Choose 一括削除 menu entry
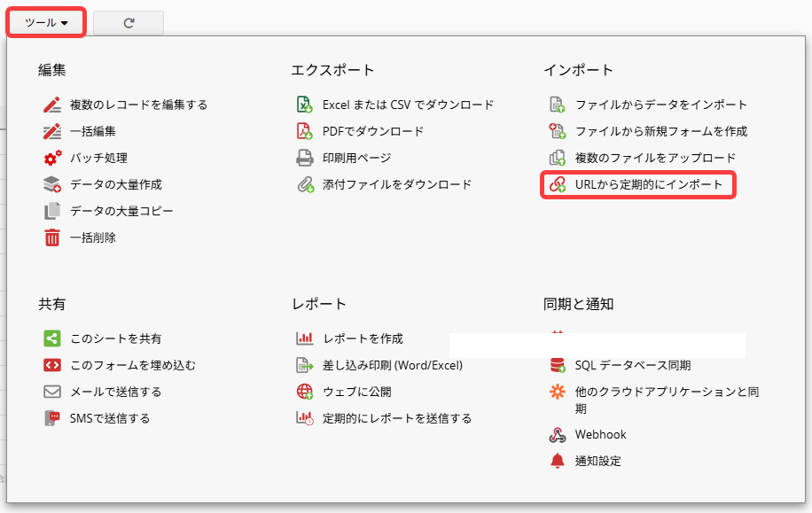The height and width of the screenshot is (513, 812). 93,237
